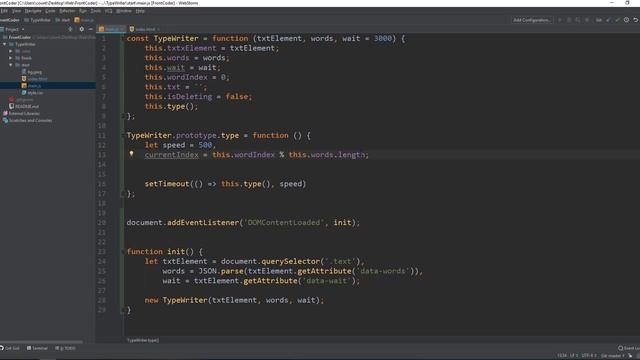Image resolution: width=640 pixels, height=360 pixels.
Task: Expand the finish folder
Action: pyautogui.click(x=11, y=58)
